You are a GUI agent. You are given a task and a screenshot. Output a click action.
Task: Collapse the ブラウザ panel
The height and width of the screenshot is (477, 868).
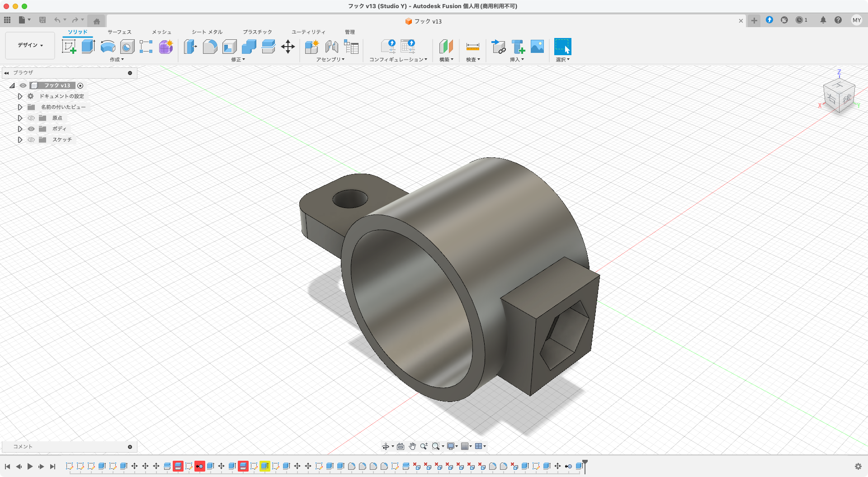(x=6, y=73)
